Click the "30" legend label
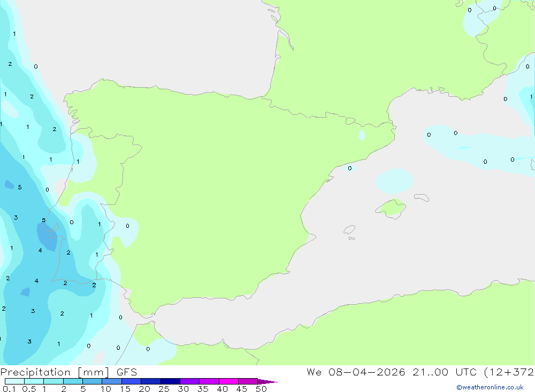The image size is (535, 392). [184, 389]
